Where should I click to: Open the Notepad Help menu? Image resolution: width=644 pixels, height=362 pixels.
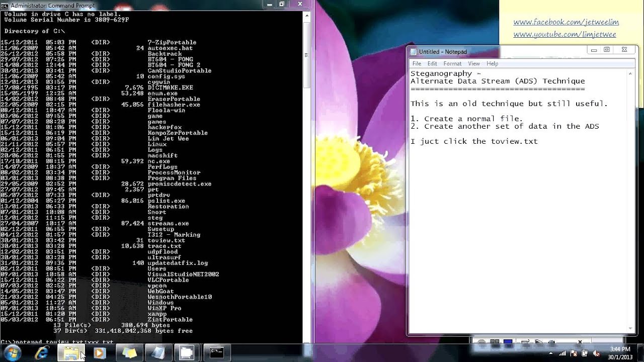tap(492, 64)
